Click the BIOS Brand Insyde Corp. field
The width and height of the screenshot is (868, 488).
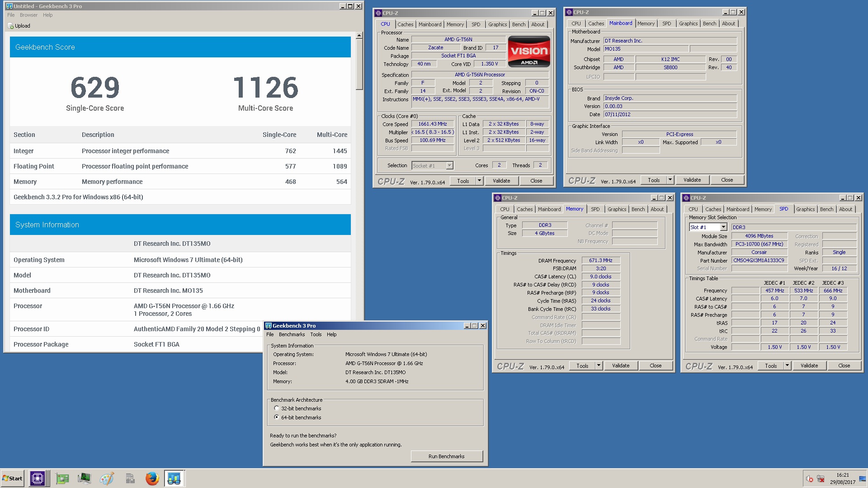pos(670,99)
